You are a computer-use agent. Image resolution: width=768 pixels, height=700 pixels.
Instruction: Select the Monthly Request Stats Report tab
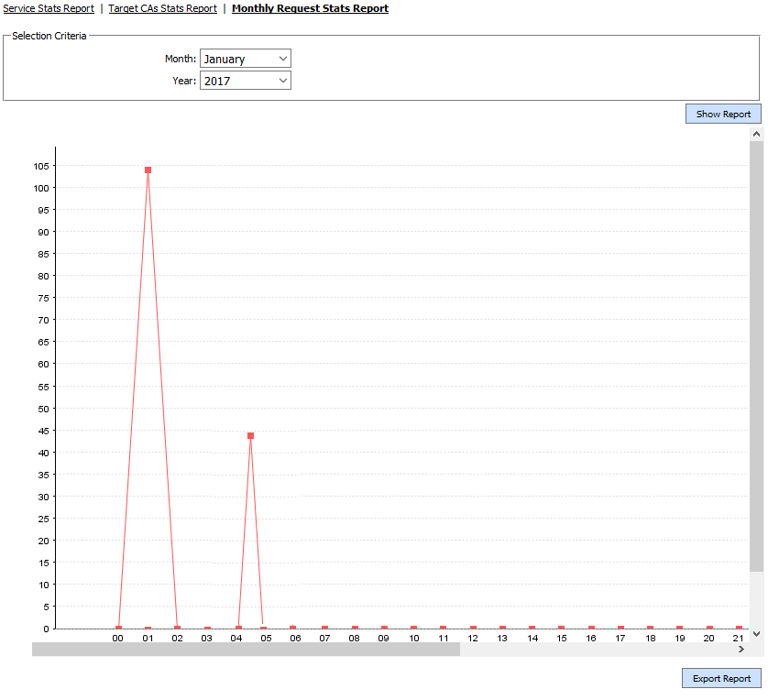click(x=310, y=8)
